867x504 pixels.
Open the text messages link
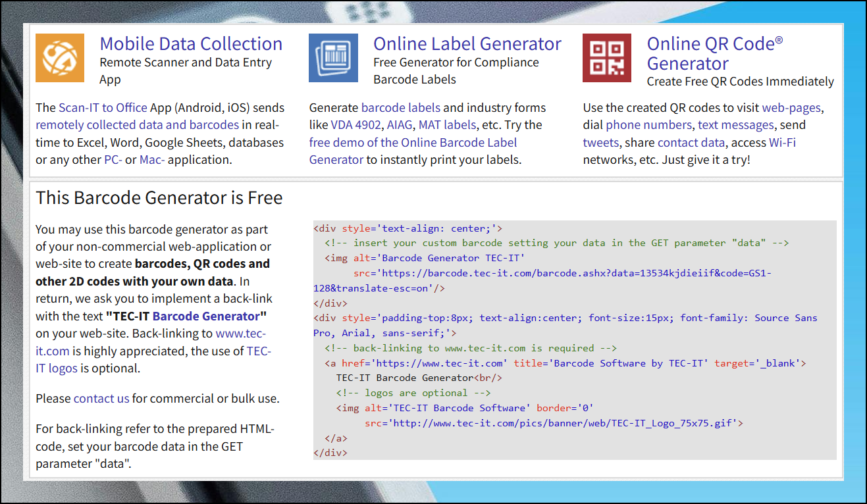(x=736, y=125)
